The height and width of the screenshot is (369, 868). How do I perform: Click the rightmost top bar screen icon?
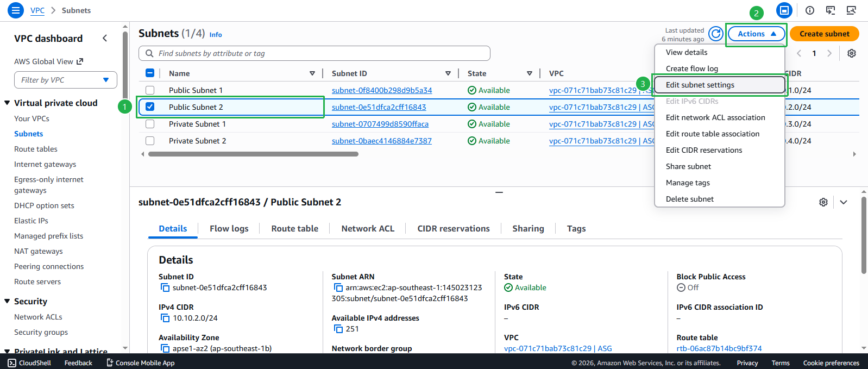851,10
